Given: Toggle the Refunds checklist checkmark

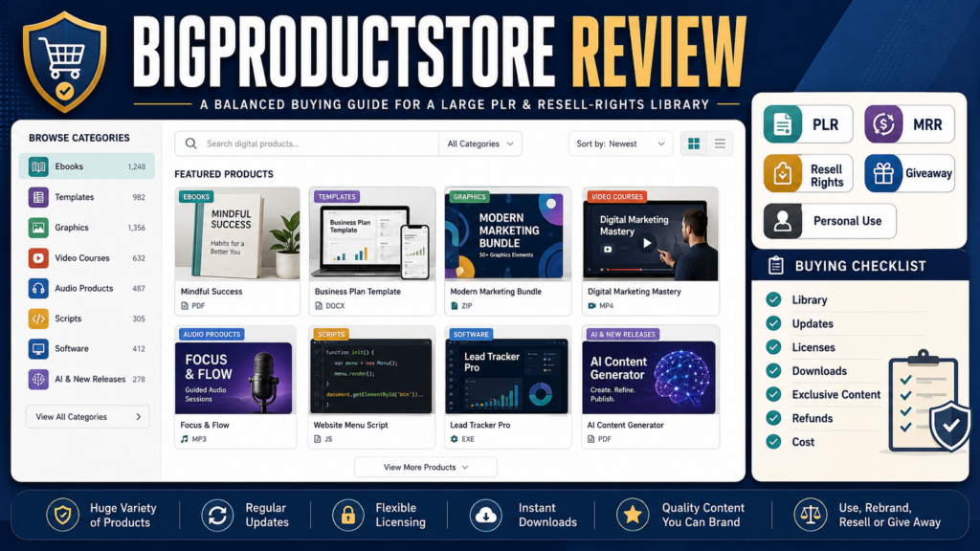Looking at the screenshot, I should coord(773,418).
